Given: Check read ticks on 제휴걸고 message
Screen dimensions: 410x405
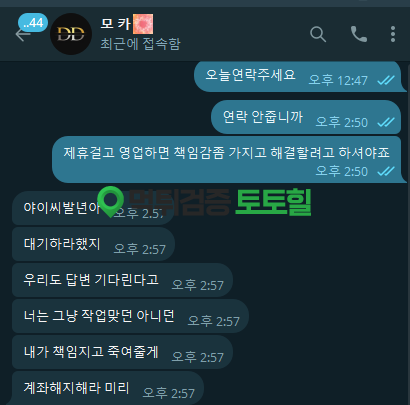Looking at the screenshot, I should point(386,171).
